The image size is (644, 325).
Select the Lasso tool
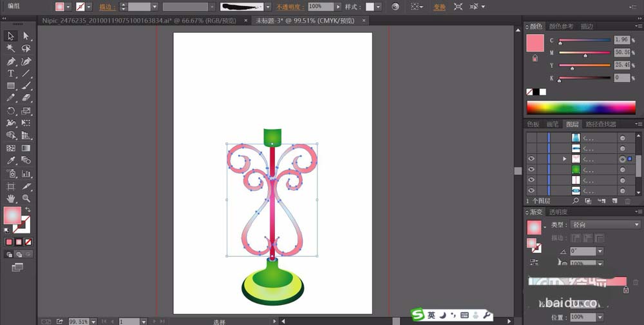pyautogui.click(x=26, y=48)
